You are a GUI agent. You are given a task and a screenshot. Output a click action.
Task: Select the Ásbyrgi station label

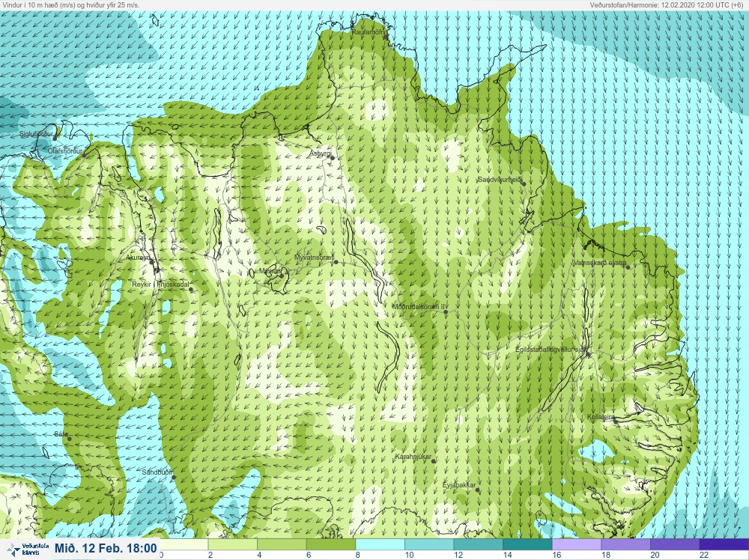point(320,153)
